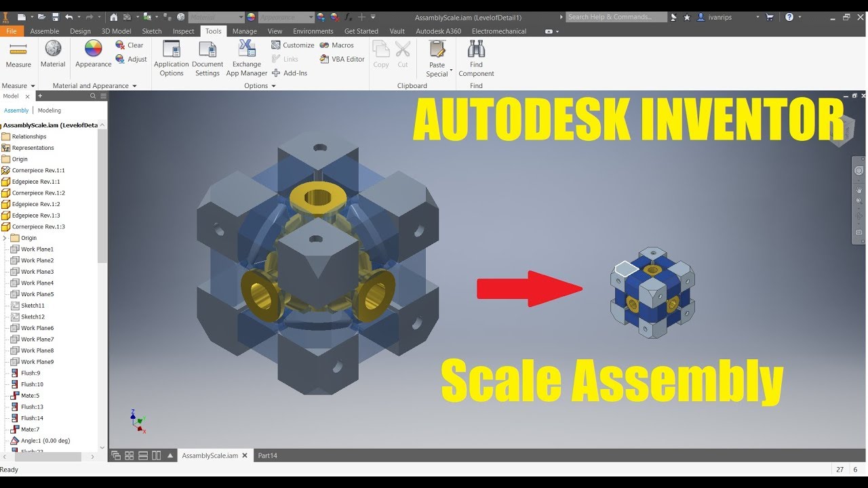Select the Electromechanical tab
The image size is (868, 488).
pyautogui.click(x=498, y=31)
